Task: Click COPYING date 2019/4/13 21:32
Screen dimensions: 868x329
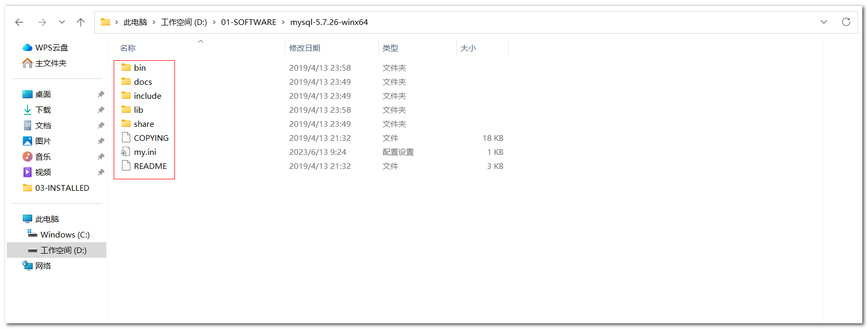Action: click(x=320, y=138)
